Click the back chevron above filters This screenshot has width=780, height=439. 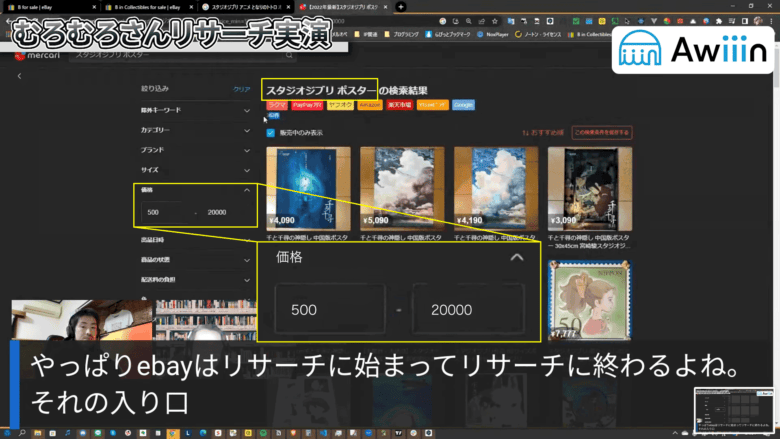[x=19, y=76]
